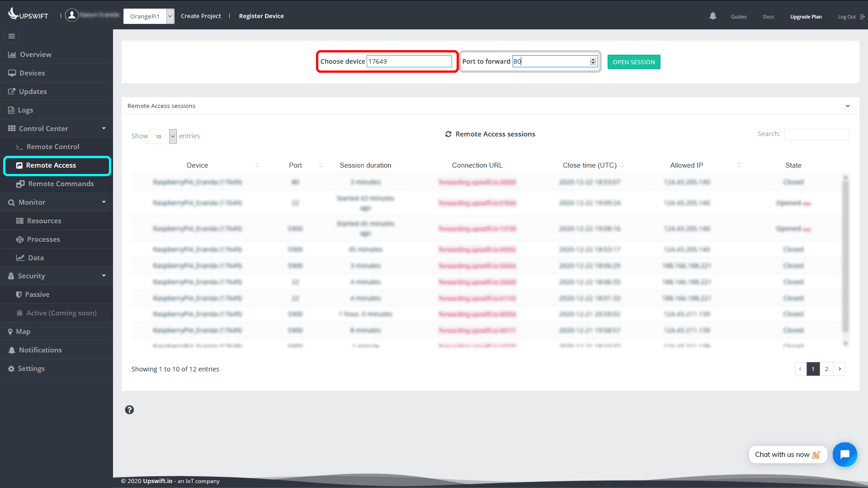Click the Logs file icon
The height and width of the screenshot is (488, 868).
tap(11, 110)
